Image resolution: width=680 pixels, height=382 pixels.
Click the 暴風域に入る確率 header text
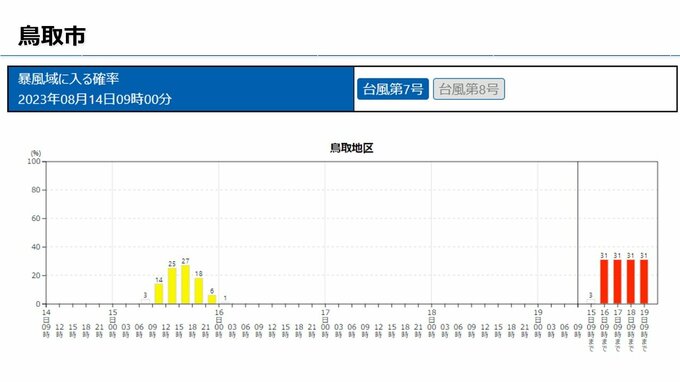(x=69, y=79)
